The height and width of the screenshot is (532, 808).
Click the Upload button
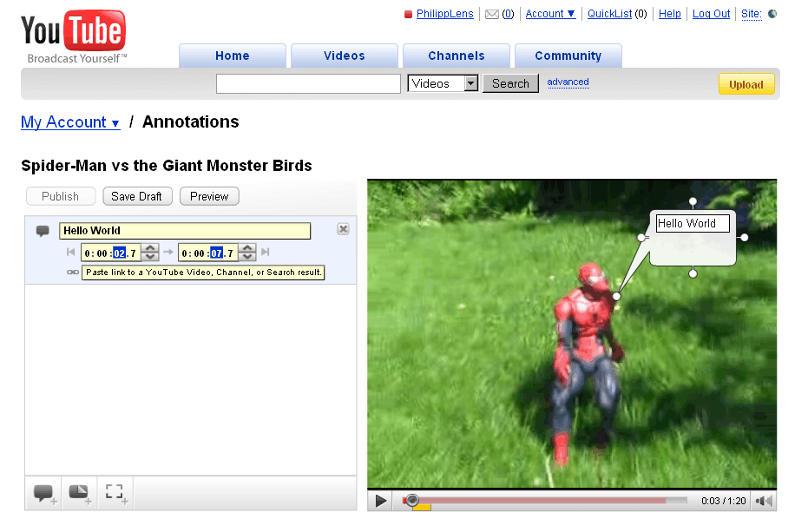click(746, 83)
